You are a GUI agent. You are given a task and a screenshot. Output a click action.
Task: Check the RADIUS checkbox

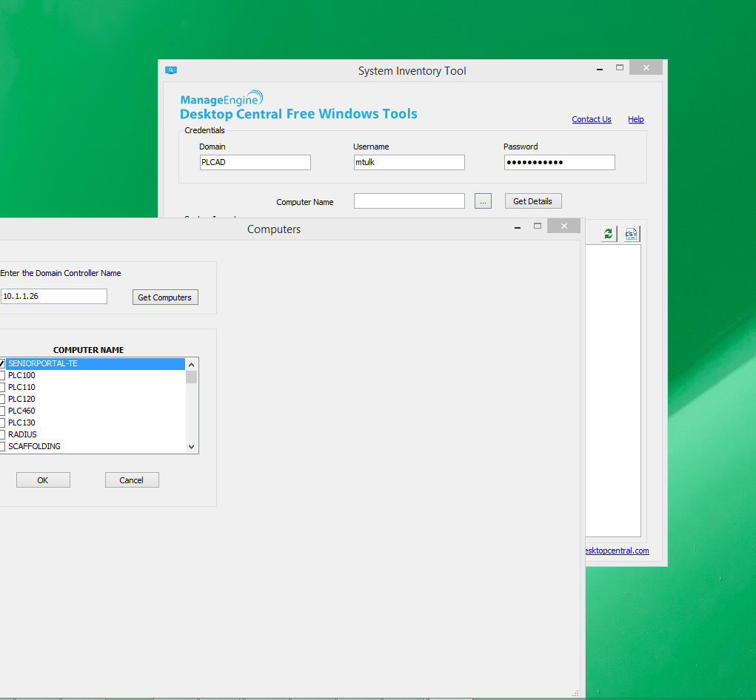click(x=2, y=434)
